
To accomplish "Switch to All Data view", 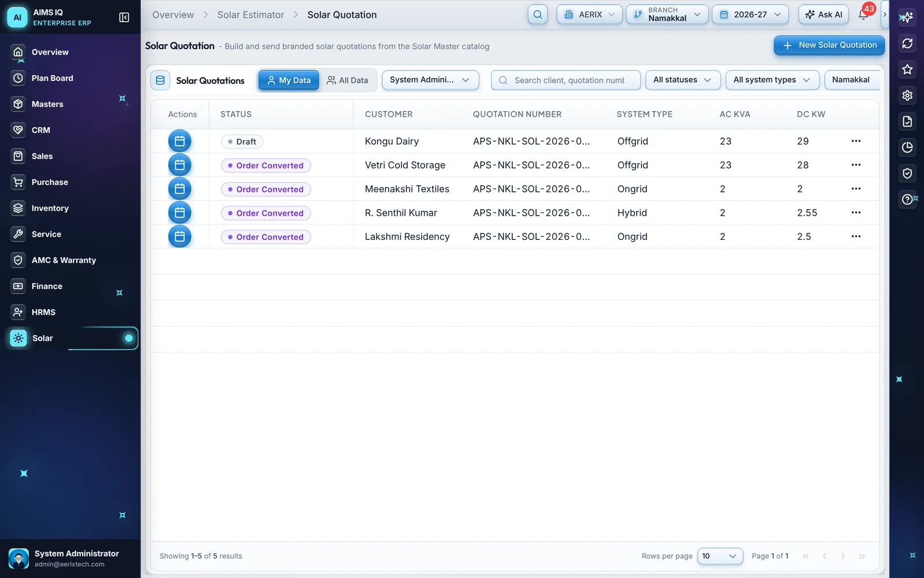I will pyautogui.click(x=347, y=80).
